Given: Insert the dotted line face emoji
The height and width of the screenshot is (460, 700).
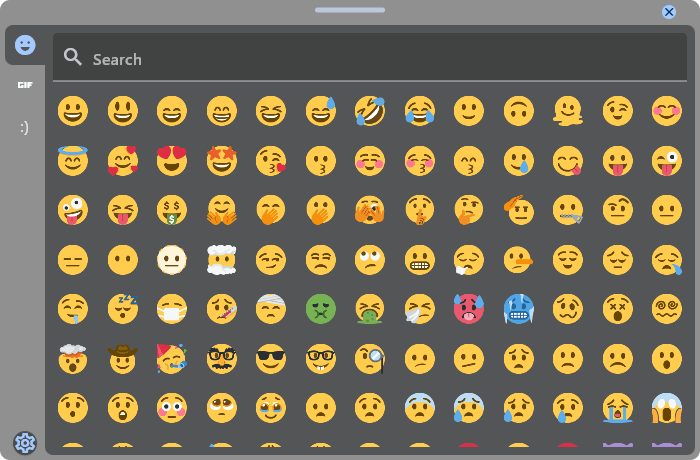Looking at the screenshot, I should click(x=172, y=259).
